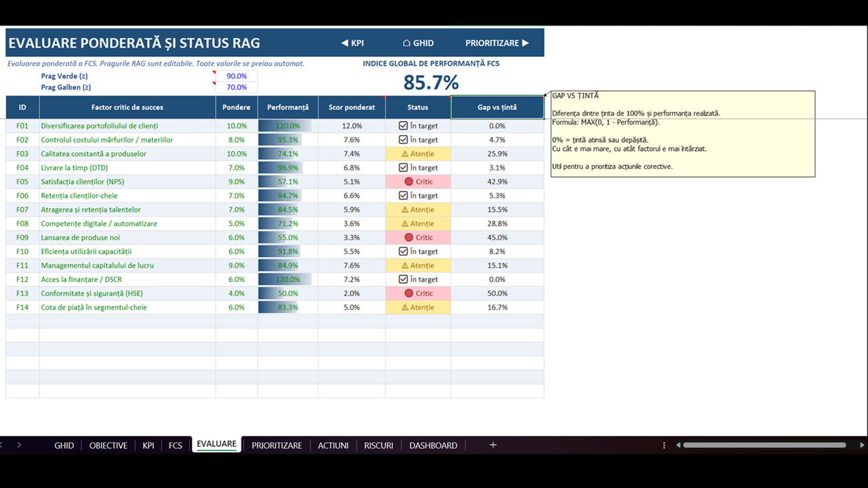The width and height of the screenshot is (868, 488).
Task: Click the F06 În target checkbox
Action: pos(403,196)
